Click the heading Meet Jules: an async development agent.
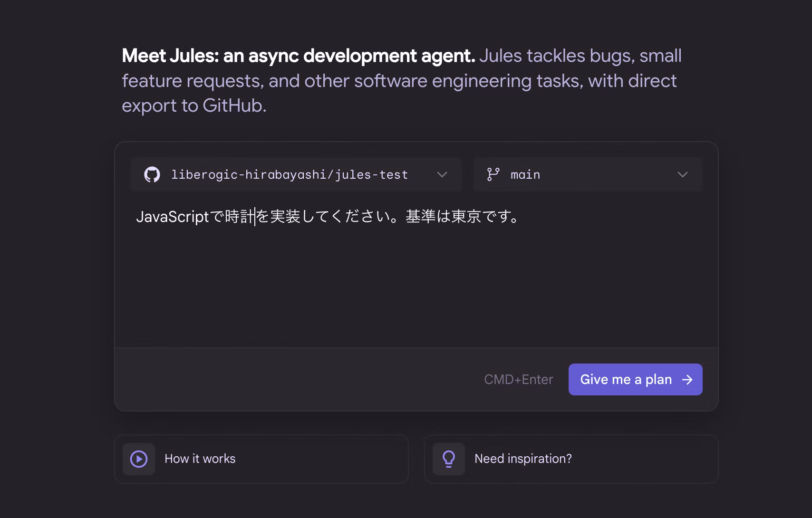This screenshot has width=812, height=518. click(x=299, y=56)
